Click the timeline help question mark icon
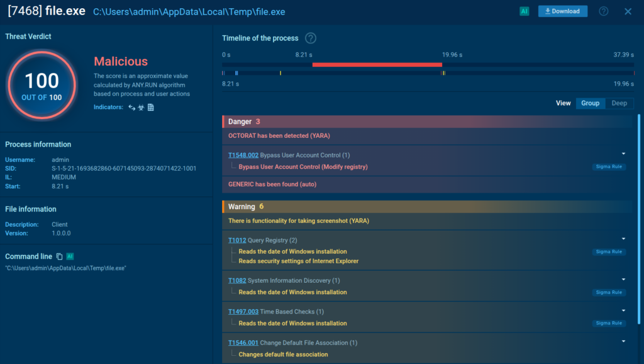The width and height of the screenshot is (644, 364). pos(310,38)
